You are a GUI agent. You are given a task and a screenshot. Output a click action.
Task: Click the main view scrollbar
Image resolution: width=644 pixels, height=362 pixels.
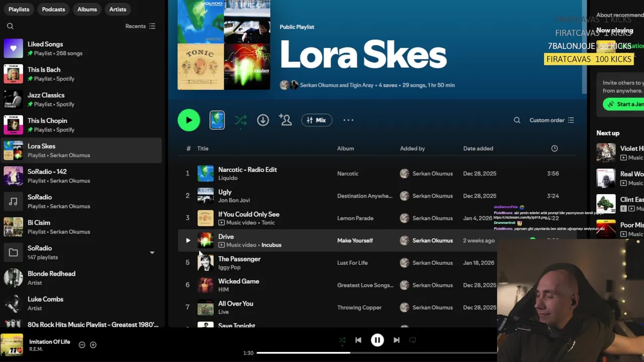click(x=584, y=47)
